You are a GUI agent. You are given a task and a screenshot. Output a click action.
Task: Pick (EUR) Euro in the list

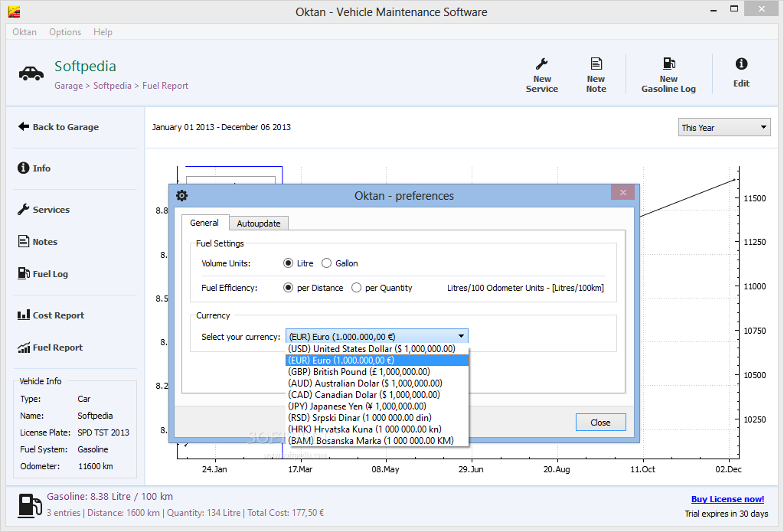coord(377,360)
